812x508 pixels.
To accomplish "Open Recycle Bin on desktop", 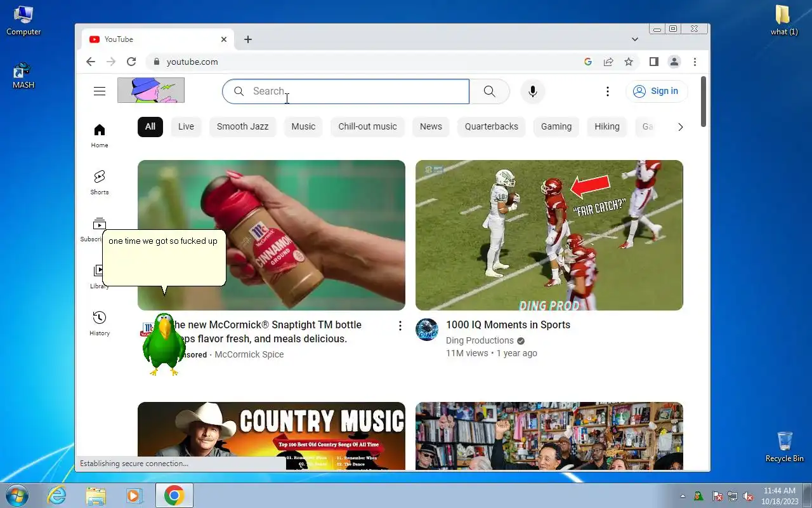I will pos(785,446).
